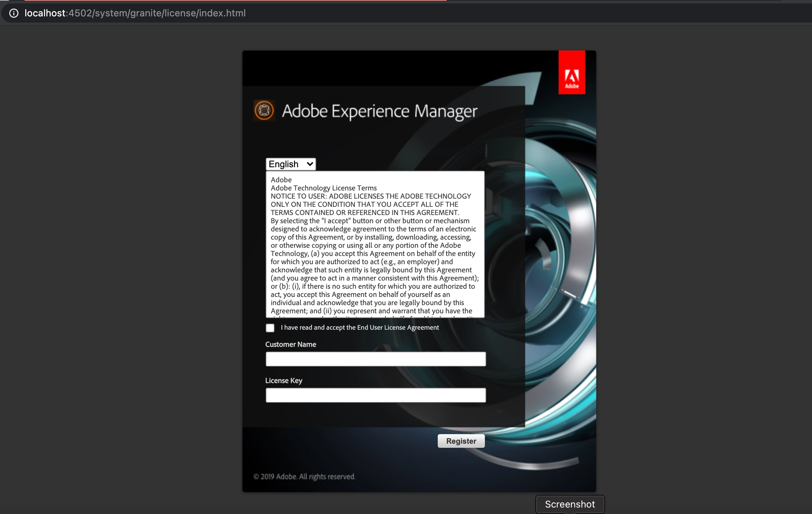Click the chevron arrow on language selector
This screenshot has height=514, width=812.
point(310,164)
